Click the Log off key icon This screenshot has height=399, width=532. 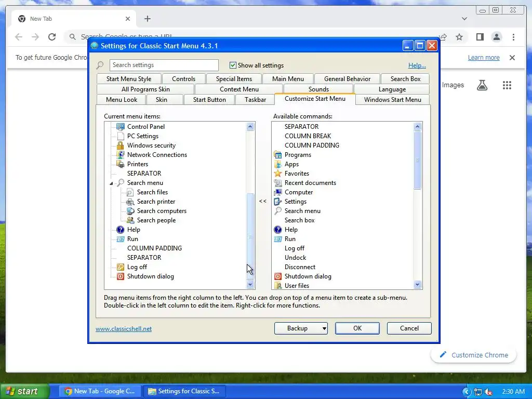120,267
